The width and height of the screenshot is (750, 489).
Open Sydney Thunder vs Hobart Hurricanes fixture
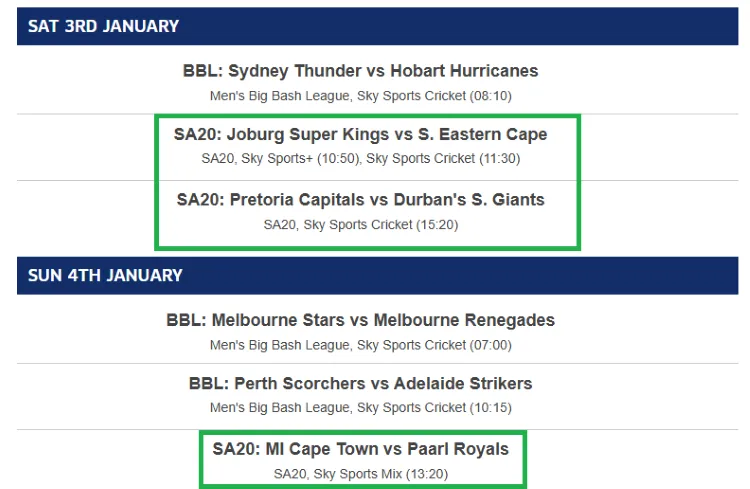(360, 71)
